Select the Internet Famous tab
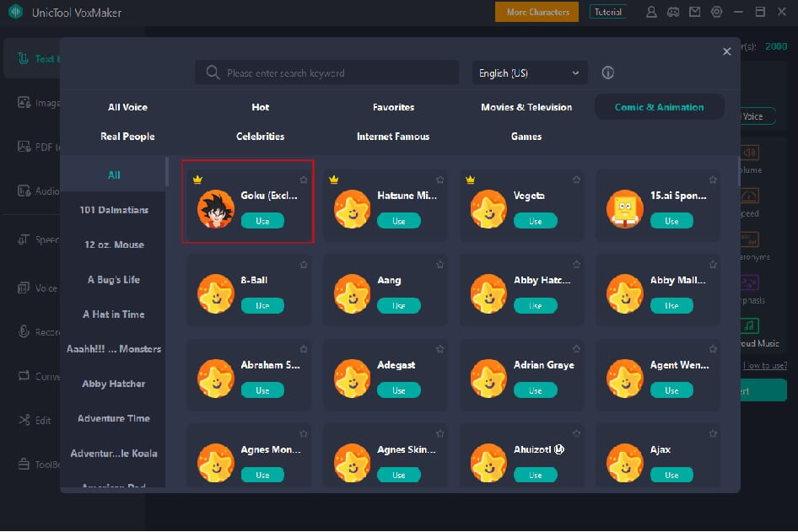 (x=393, y=136)
